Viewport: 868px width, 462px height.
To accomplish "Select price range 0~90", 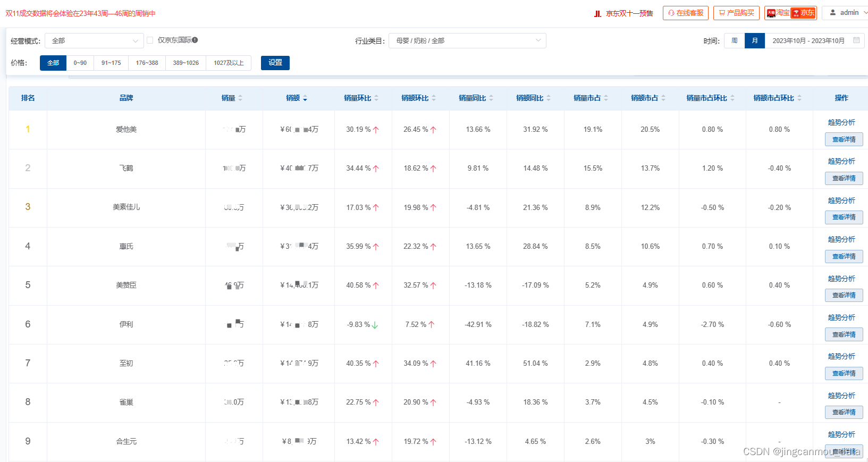I will 80,63.
